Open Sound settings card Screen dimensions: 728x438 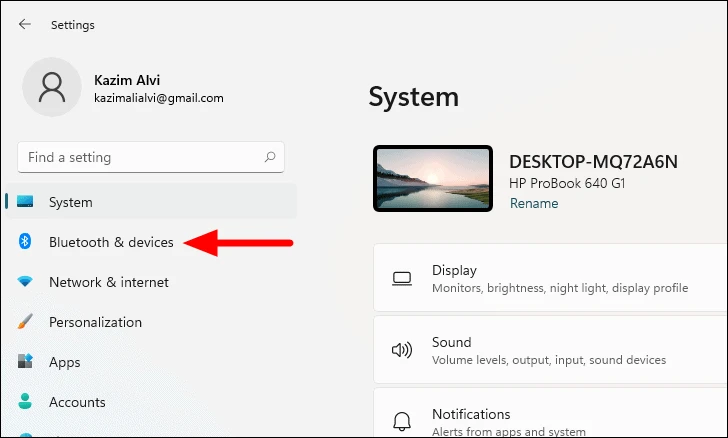click(551, 350)
